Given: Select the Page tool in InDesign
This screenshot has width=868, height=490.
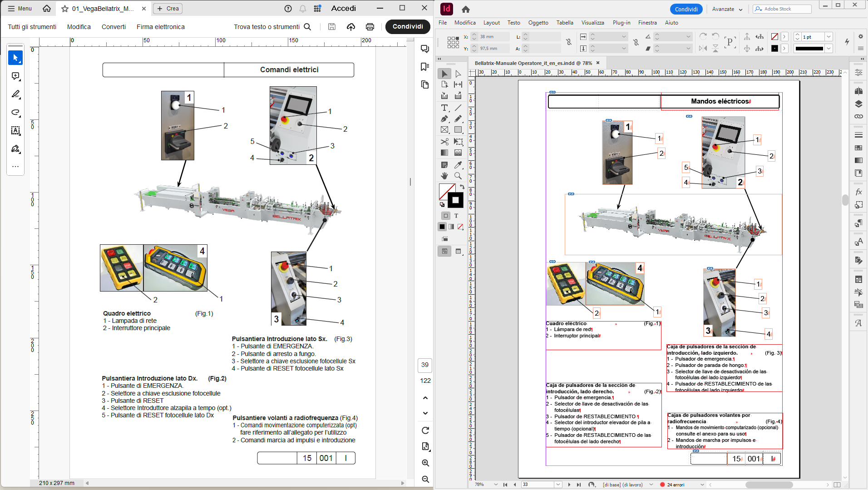Looking at the screenshot, I should (444, 84).
